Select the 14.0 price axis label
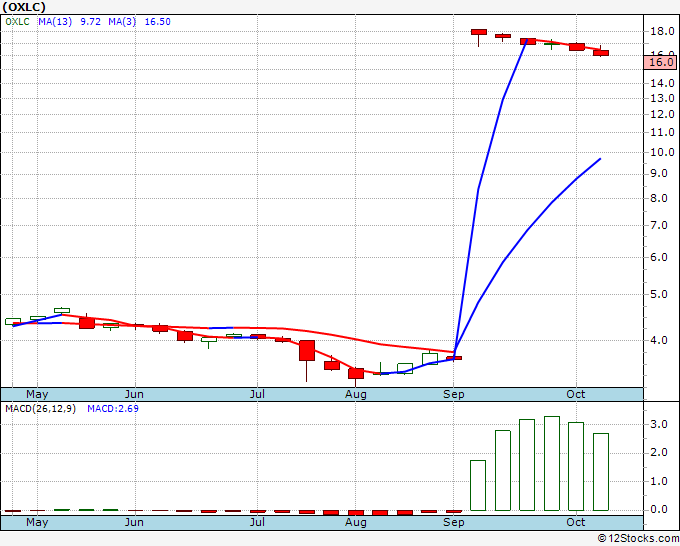Image resolution: width=680 pixels, height=546 pixels. coord(662,83)
